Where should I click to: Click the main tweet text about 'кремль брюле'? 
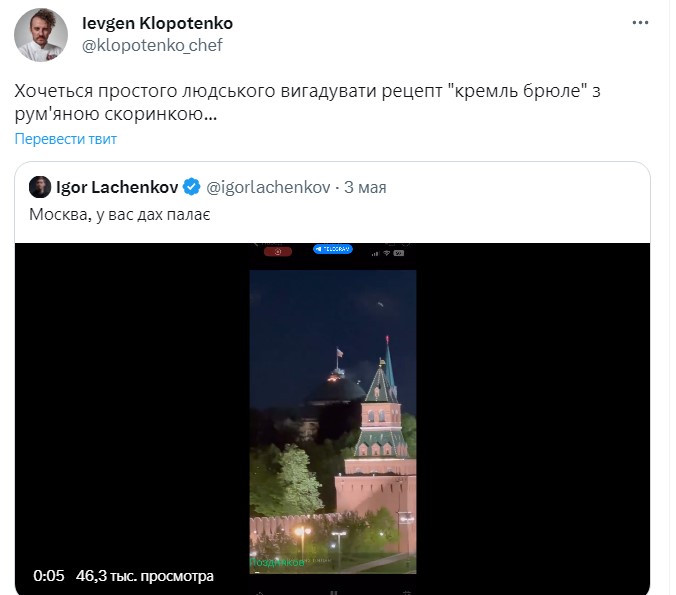point(311,102)
